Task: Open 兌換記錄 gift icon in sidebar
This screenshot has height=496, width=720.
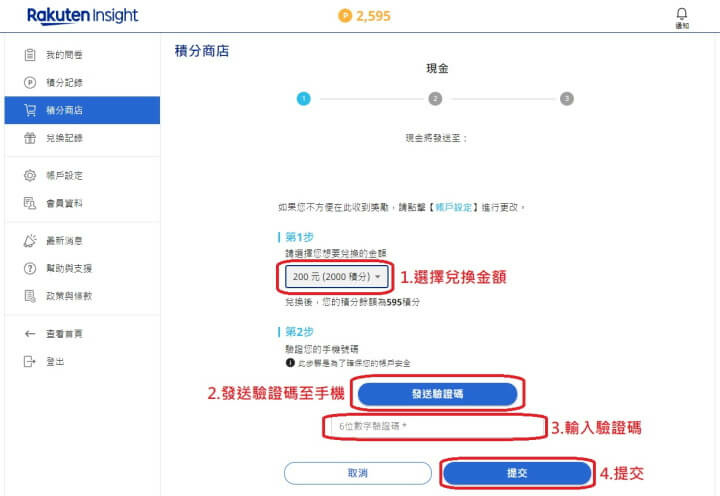Action: tap(30, 138)
